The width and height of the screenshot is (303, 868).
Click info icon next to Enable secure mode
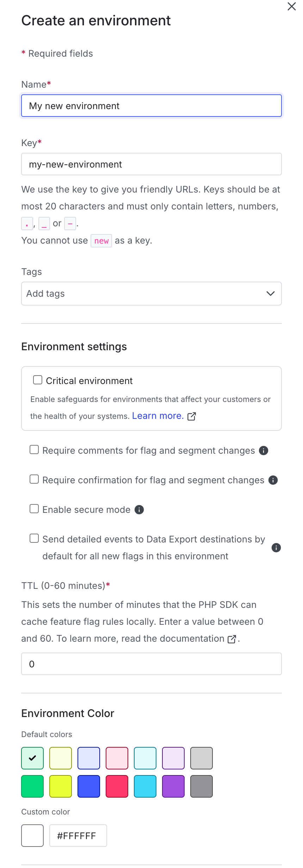(x=140, y=510)
